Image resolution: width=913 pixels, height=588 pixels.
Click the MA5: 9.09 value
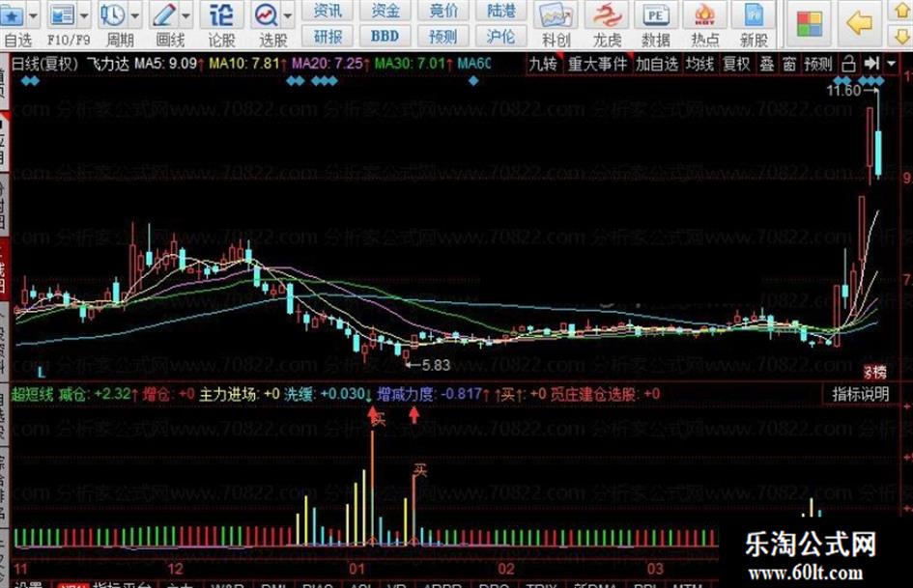coord(166,64)
